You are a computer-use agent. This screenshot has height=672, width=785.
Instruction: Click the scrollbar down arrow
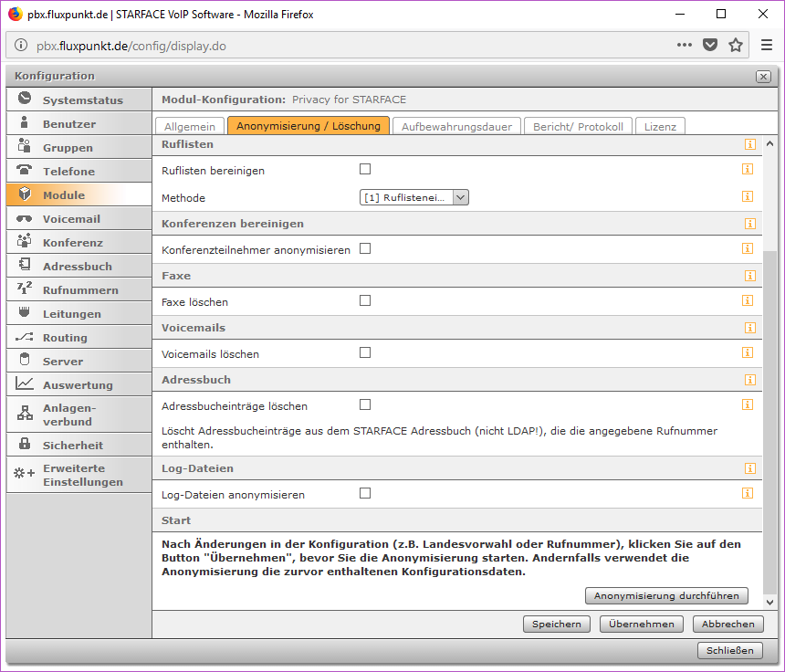tap(770, 603)
